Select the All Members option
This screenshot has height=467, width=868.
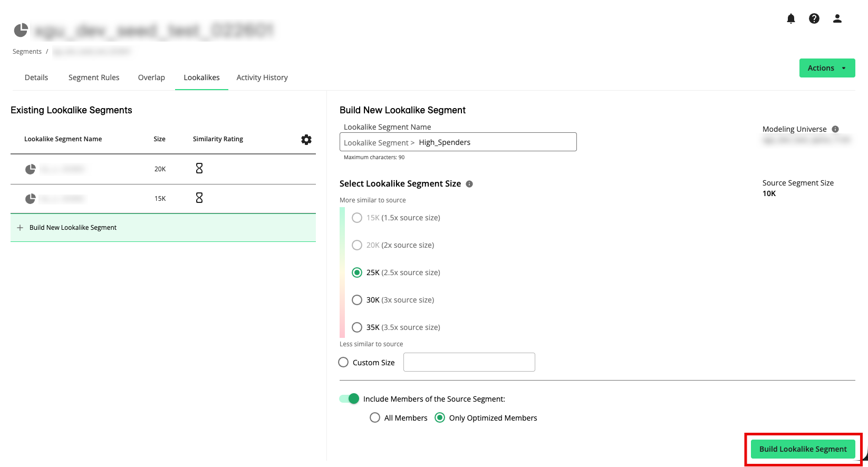(x=375, y=418)
